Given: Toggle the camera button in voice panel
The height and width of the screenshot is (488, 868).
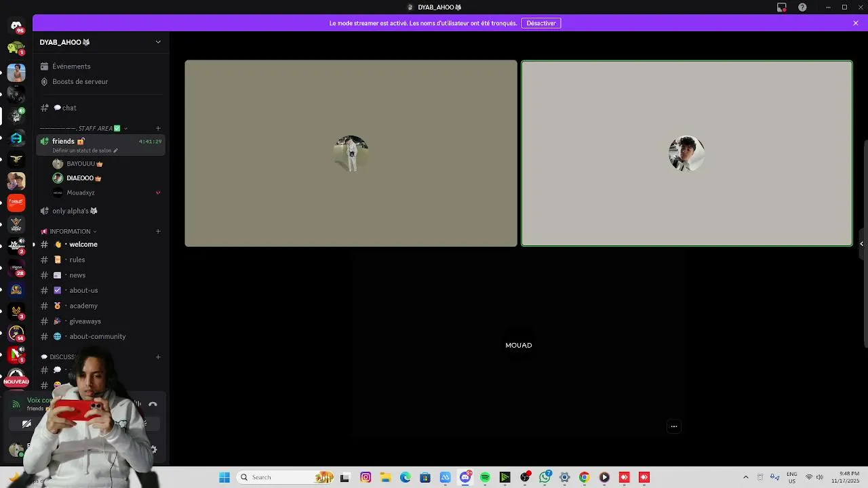Looking at the screenshot, I should (x=26, y=424).
